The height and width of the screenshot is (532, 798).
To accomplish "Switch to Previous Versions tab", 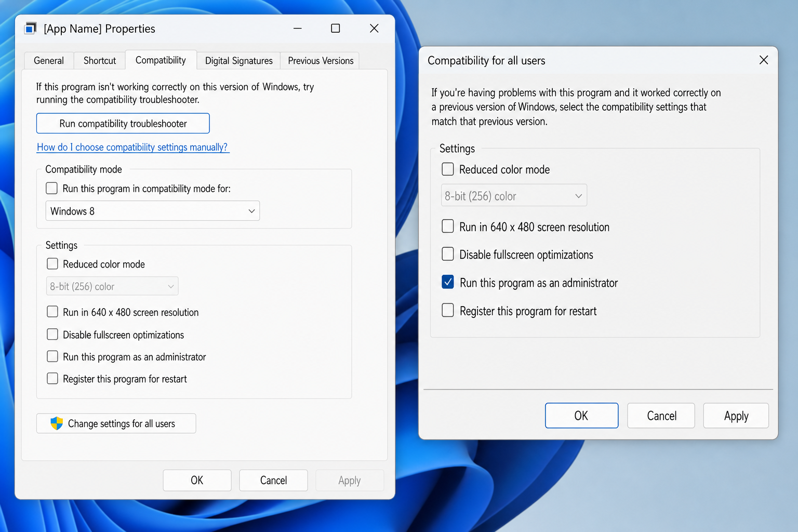I will pos(321,61).
